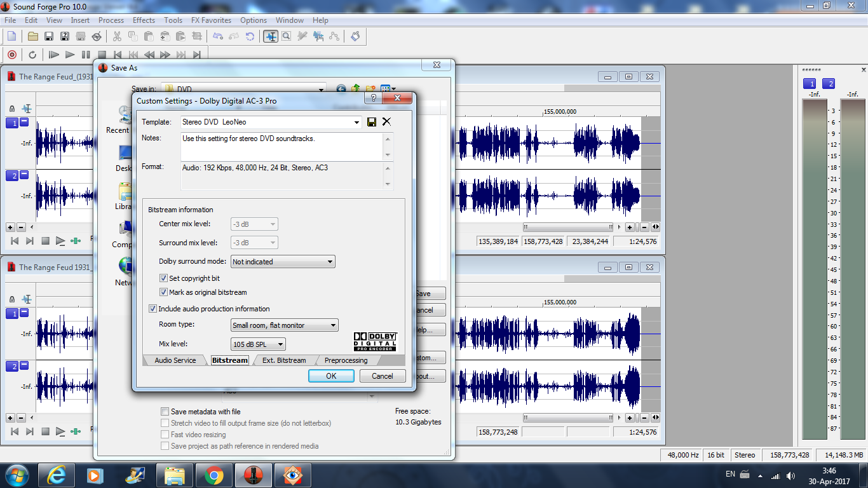Select the Envelope tool in main toolbar
This screenshot has width=868, height=488.
(334, 36)
